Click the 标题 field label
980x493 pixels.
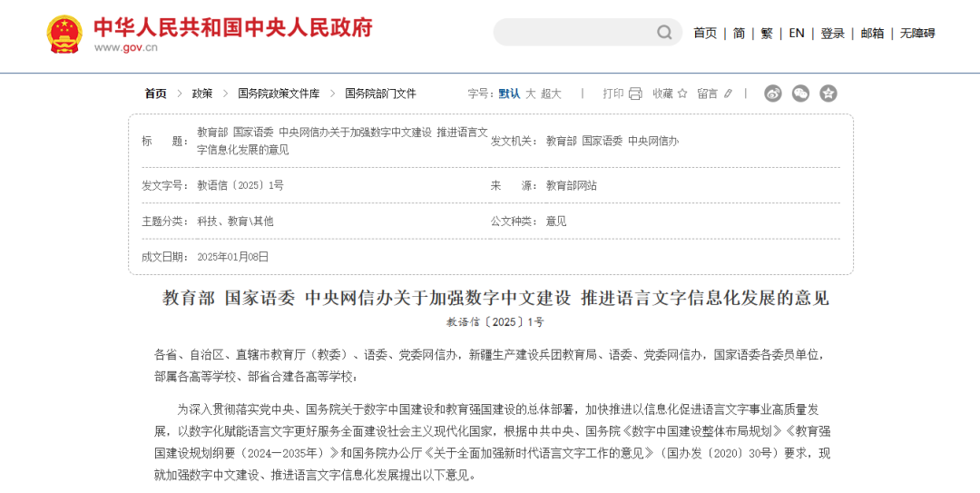point(165,142)
